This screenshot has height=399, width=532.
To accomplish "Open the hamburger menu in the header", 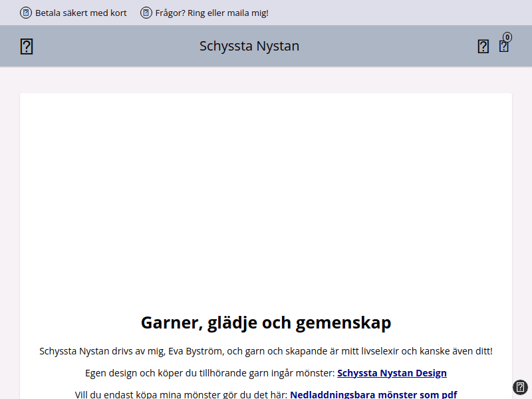I will [27, 47].
